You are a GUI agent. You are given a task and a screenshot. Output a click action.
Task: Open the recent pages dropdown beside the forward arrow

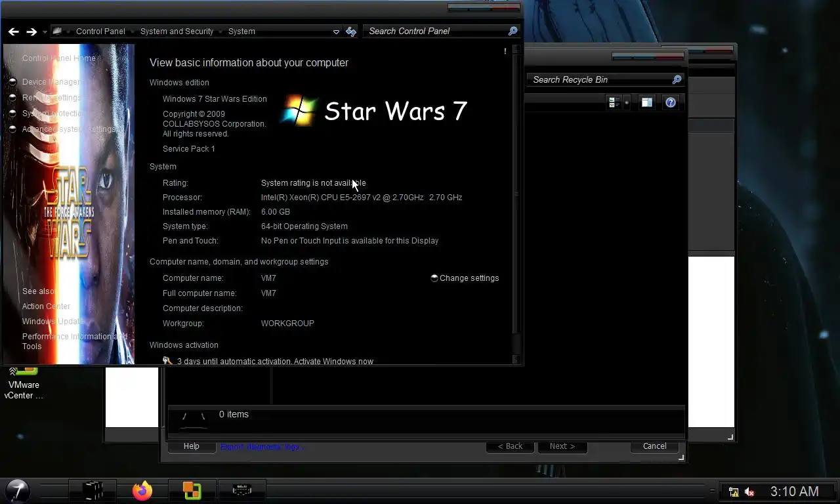click(x=45, y=31)
